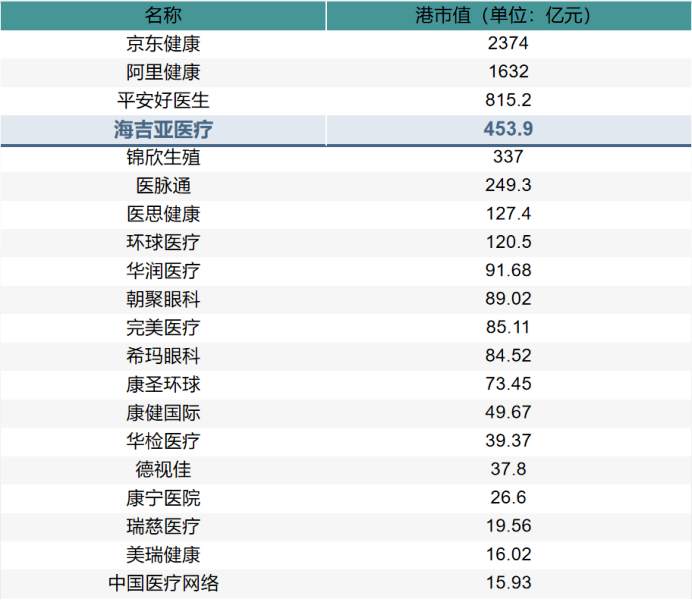Select the 中国医疗网络 cell
Viewport: 692px width, 600px height.
(x=163, y=583)
